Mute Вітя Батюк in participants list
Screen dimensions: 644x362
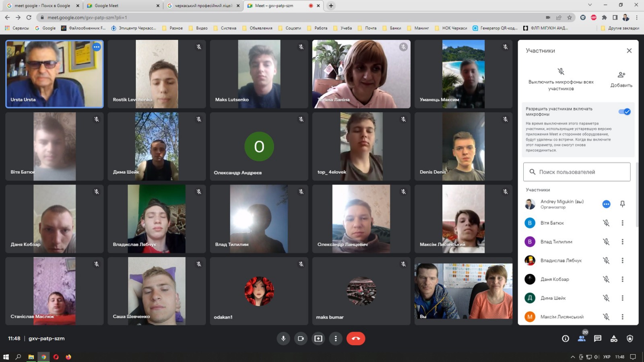coord(606,223)
